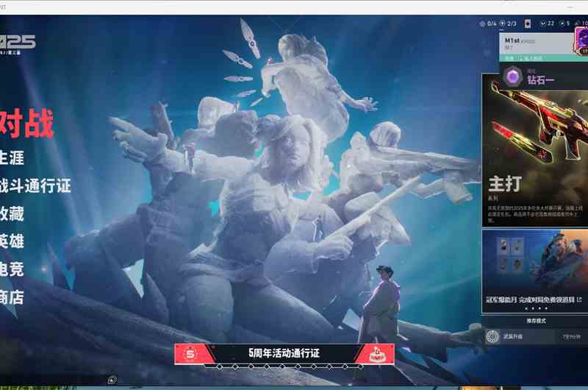Open the 冠军爆能月 news banner
The image size is (588, 390).
point(535,271)
